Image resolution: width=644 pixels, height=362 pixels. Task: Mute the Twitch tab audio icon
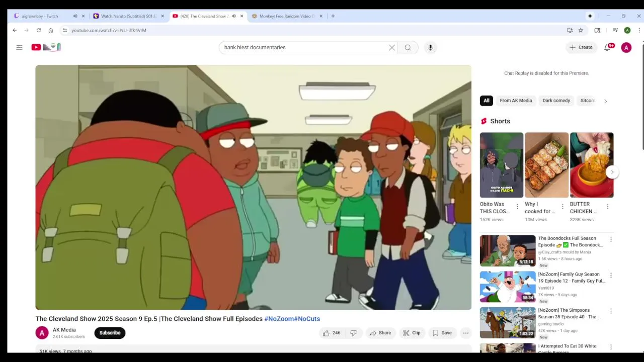[75, 16]
